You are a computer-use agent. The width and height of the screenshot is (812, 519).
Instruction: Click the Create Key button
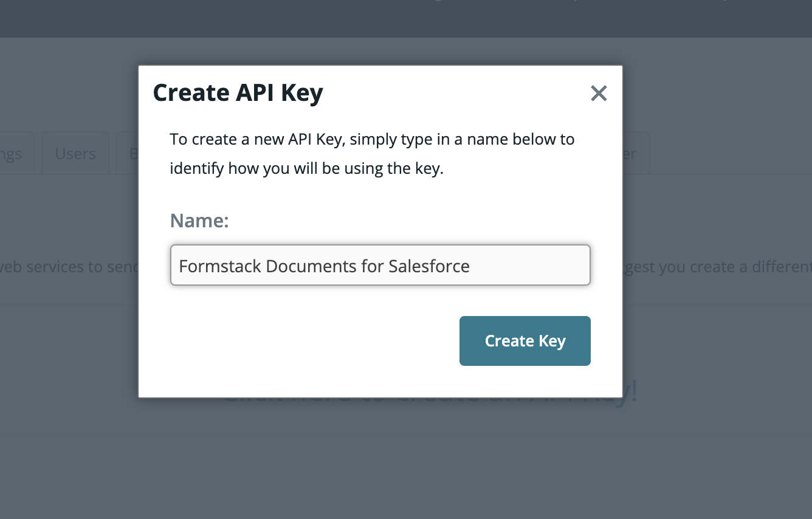[x=525, y=341]
